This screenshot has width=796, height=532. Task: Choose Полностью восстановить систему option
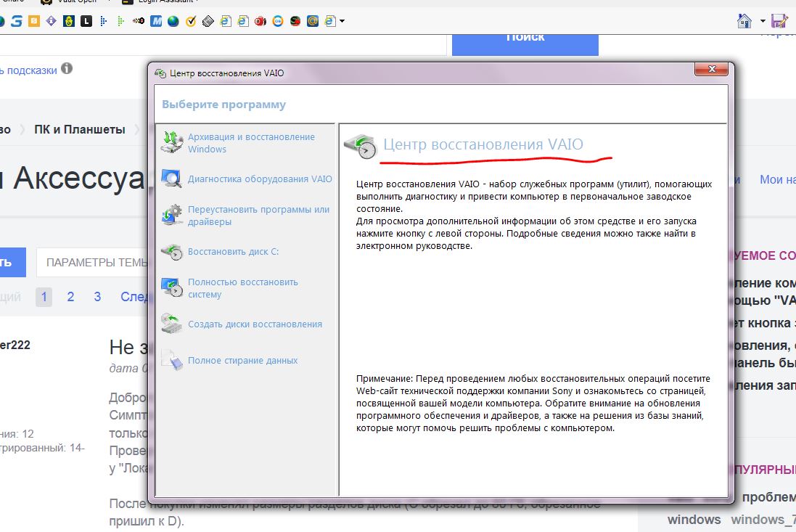(242, 288)
